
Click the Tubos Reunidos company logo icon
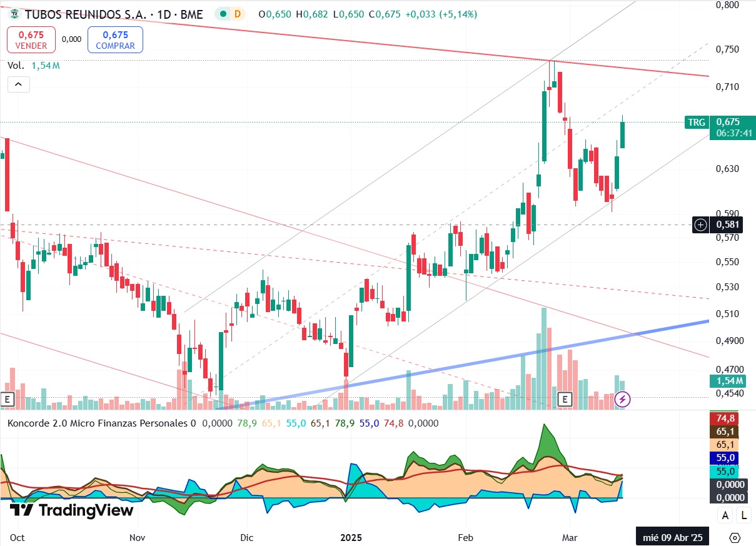14,14
